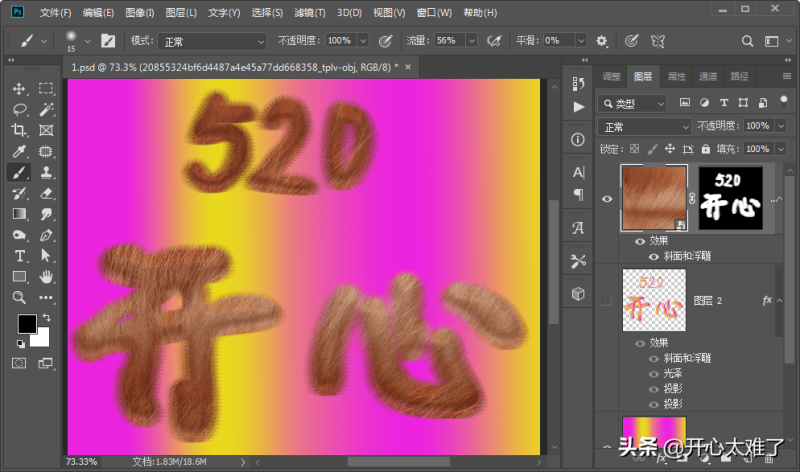This screenshot has width=800, height=472.
Task: Select the Gradient tool
Action: 19,214
